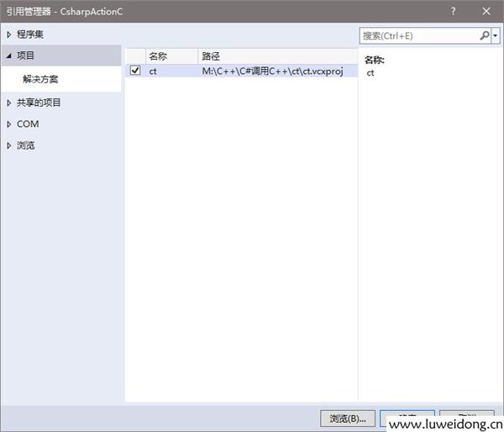Uncheck the ct project checkbox
Viewport: 504px width, 432px height.
[x=135, y=71]
